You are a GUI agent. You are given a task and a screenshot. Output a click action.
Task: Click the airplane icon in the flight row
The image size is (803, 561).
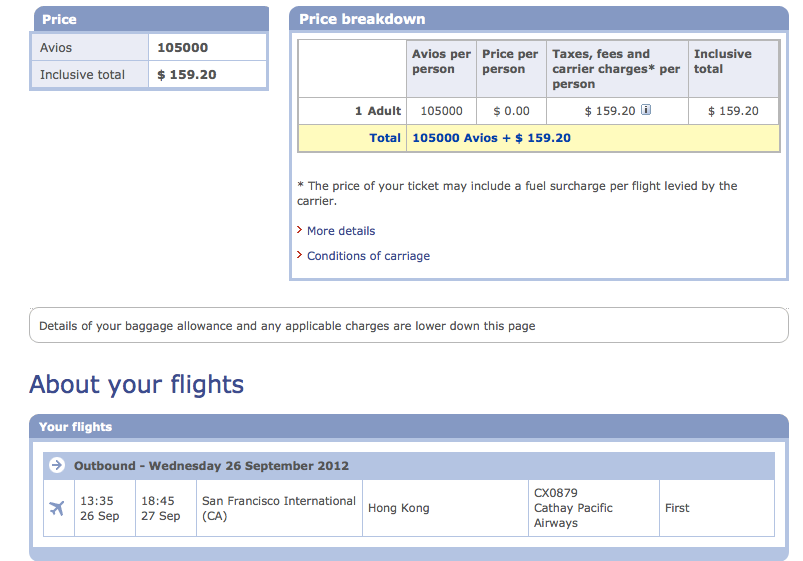57,508
